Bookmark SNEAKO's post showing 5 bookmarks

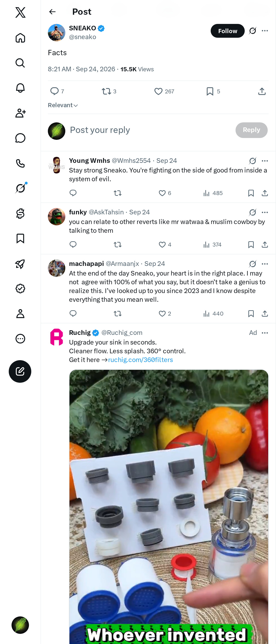213,92
